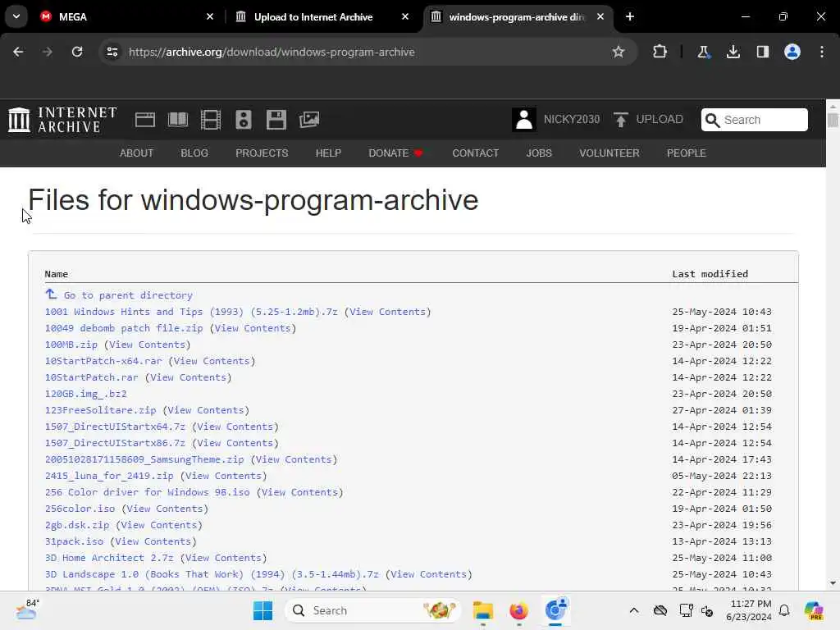Click the UPLOAD link
The width and height of the screenshot is (840, 630).
[660, 120]
